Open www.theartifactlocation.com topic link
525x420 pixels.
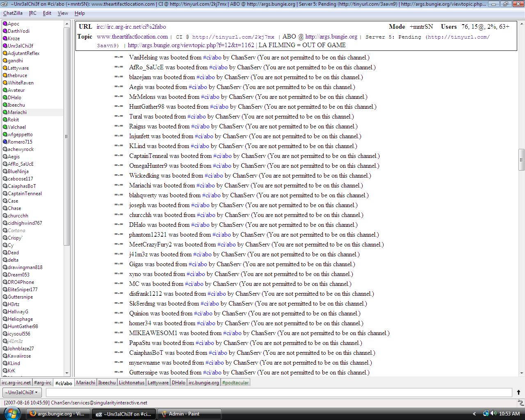132,37
